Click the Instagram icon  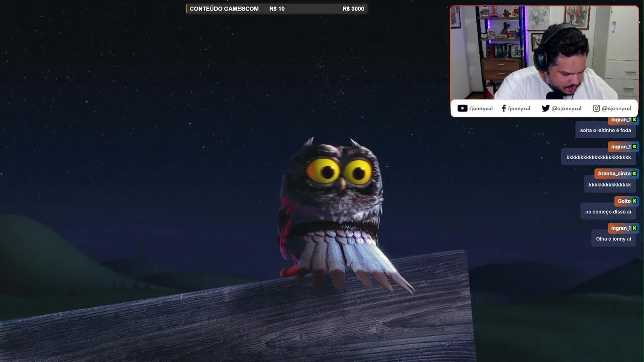596,108
